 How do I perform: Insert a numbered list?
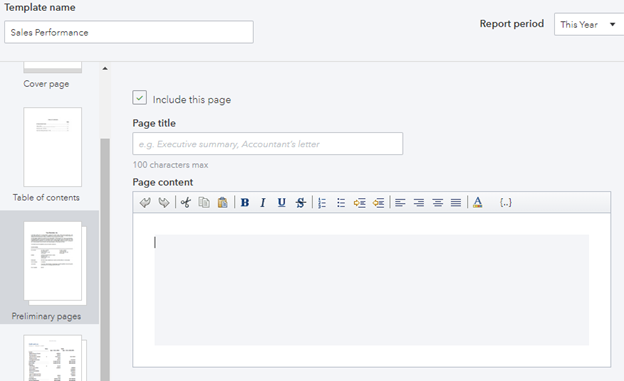click(x=322, y=203)
